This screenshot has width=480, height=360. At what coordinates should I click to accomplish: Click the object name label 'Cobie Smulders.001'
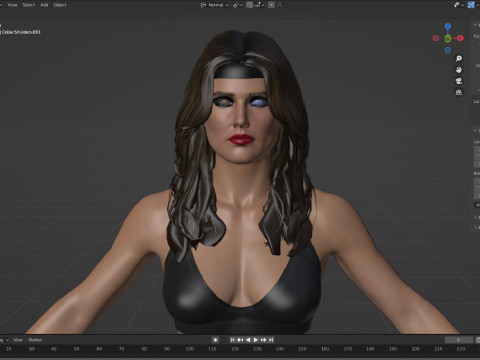21,32
